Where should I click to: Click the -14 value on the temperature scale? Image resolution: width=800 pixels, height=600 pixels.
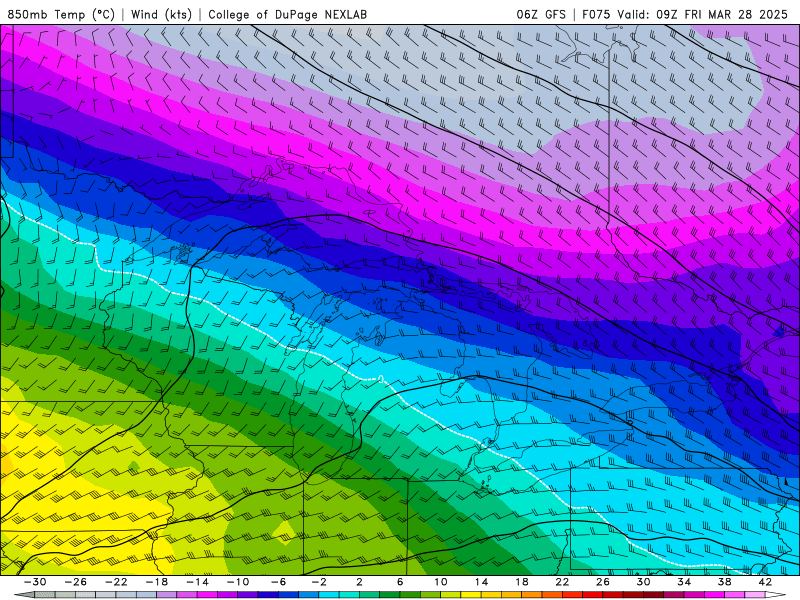[197, 582]
